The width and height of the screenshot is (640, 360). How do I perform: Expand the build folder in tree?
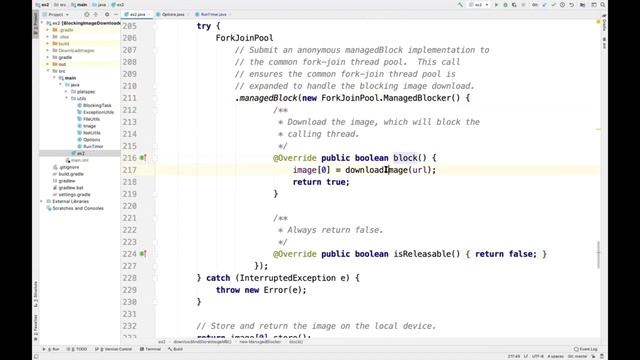point(48,44)
